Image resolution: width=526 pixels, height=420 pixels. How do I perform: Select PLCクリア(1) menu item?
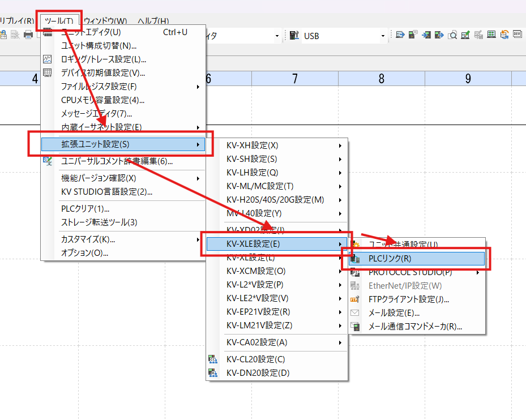click(x=123, y=209)
